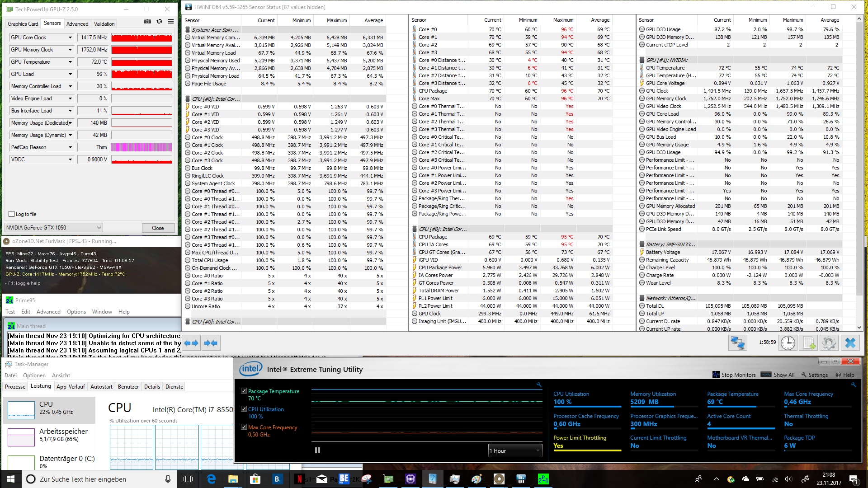
Task: Click HWiNFO network monitors icon
Action: point(737,343)
